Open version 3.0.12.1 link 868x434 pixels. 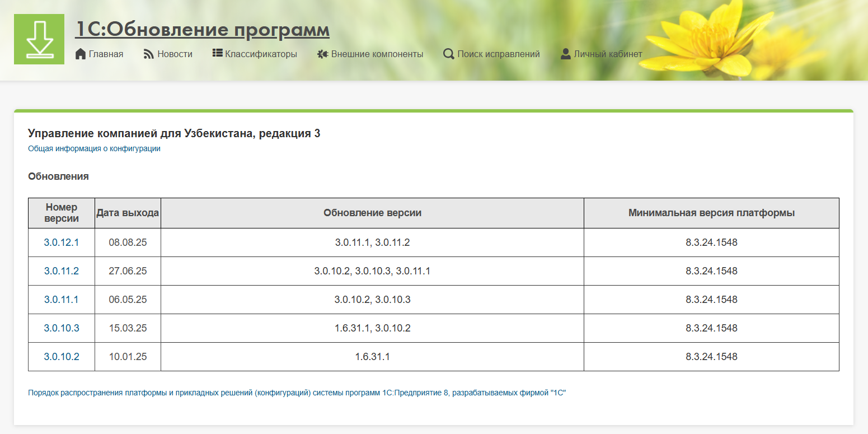pos(62,242)
